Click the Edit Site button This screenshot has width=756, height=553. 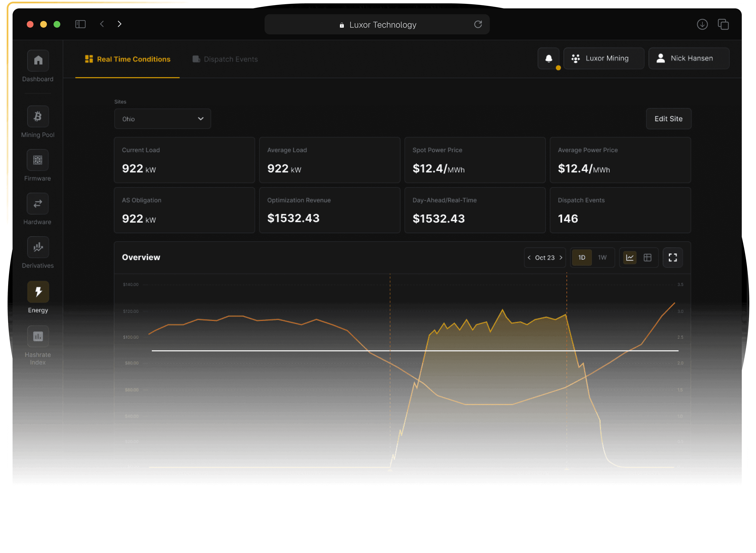pos(668,118)
